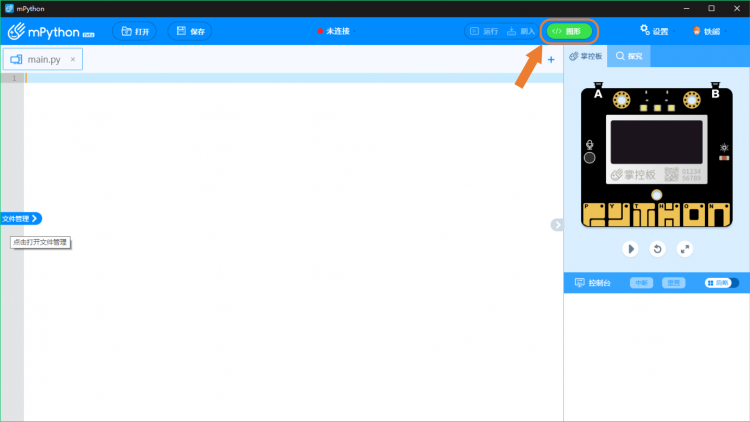Open the 未连接 connection status dropdown
This screenshot has height=422, width=750.
coord(336,31)
